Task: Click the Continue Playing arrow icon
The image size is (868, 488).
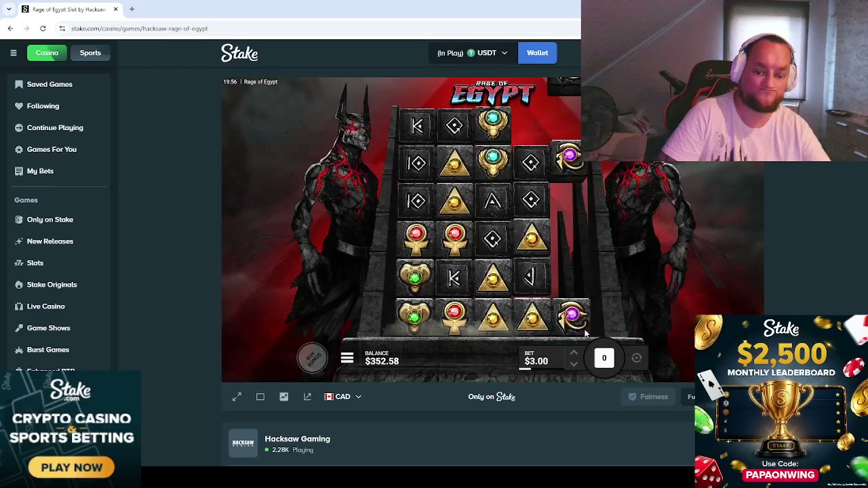Action: click(x=18, y=127)
